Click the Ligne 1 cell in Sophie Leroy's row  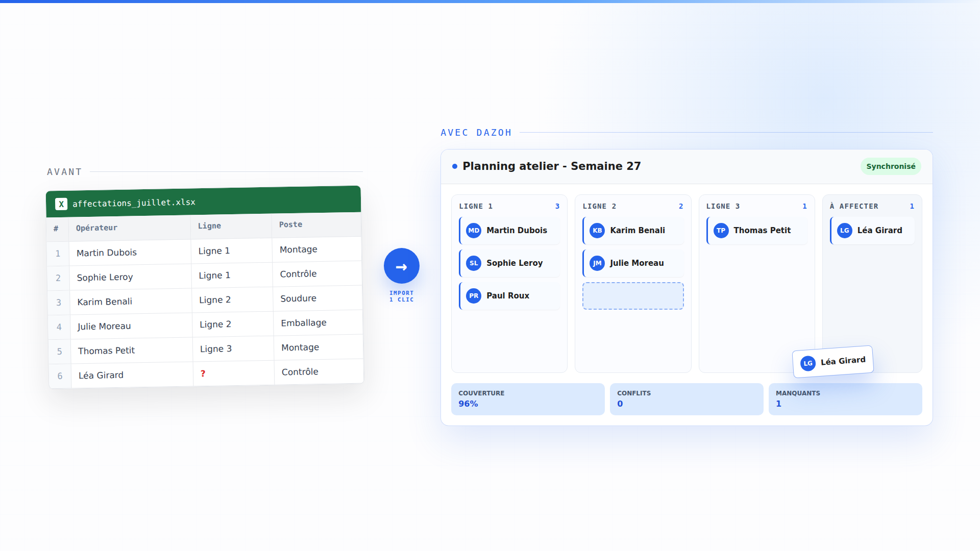[x=232, y=275]
